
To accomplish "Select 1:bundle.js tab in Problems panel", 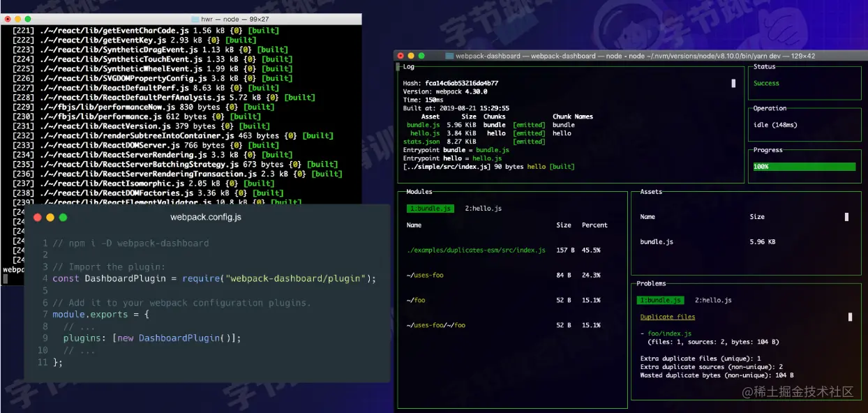I will point(660,300).
